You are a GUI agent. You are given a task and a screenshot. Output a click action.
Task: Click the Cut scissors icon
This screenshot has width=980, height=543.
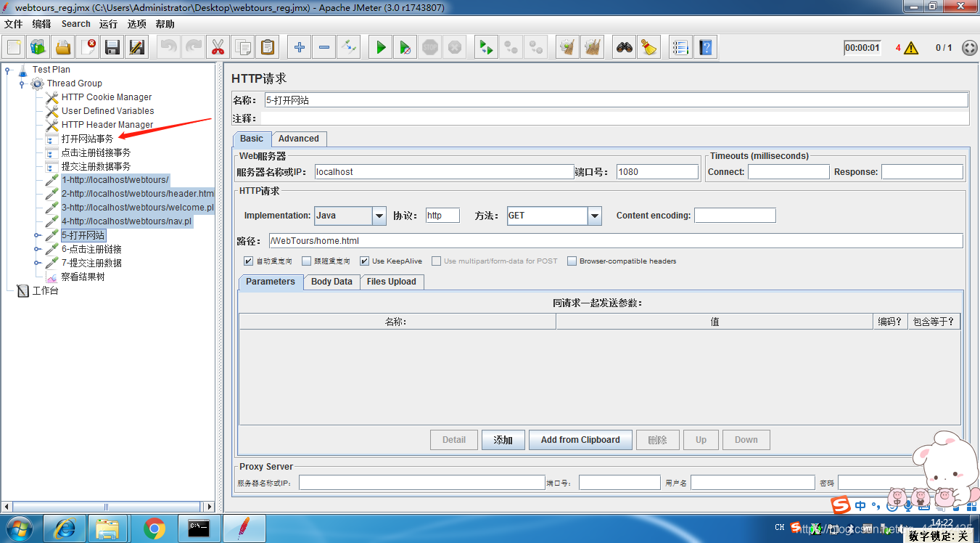coord(218,48)
